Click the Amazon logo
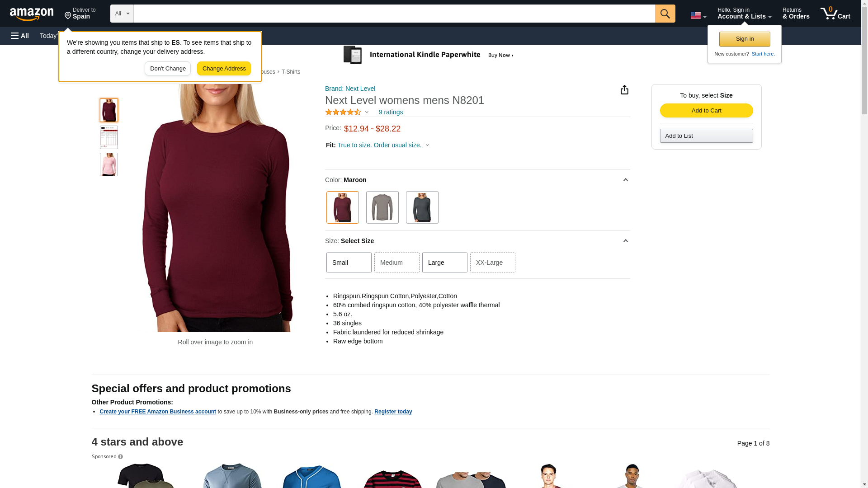 click(x=32, y=14)
